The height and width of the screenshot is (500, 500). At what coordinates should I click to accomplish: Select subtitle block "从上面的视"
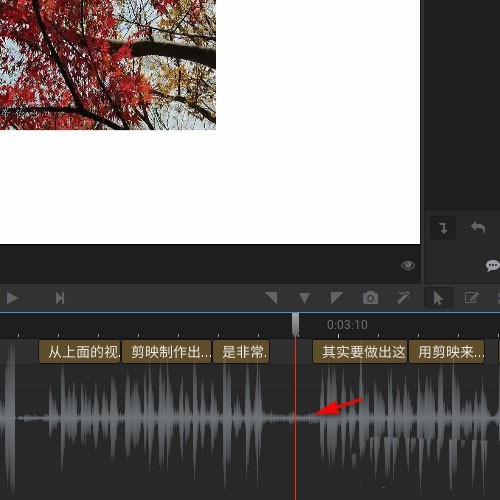point(79,352)
